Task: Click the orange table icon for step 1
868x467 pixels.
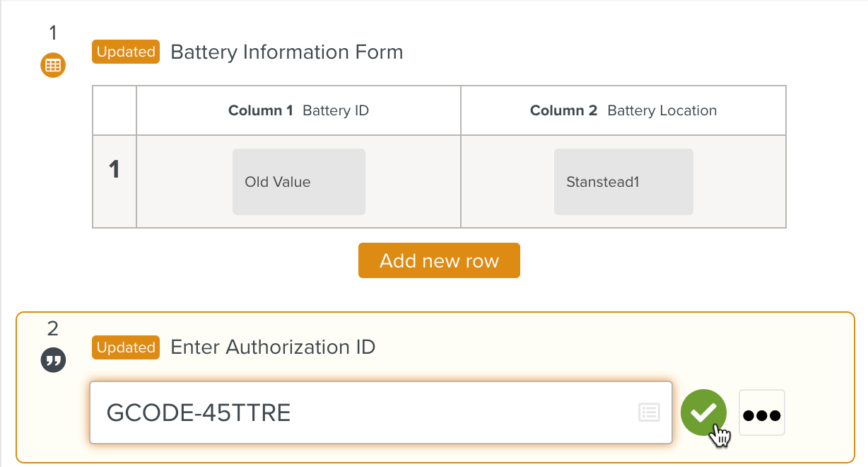Action: (53, 66)
